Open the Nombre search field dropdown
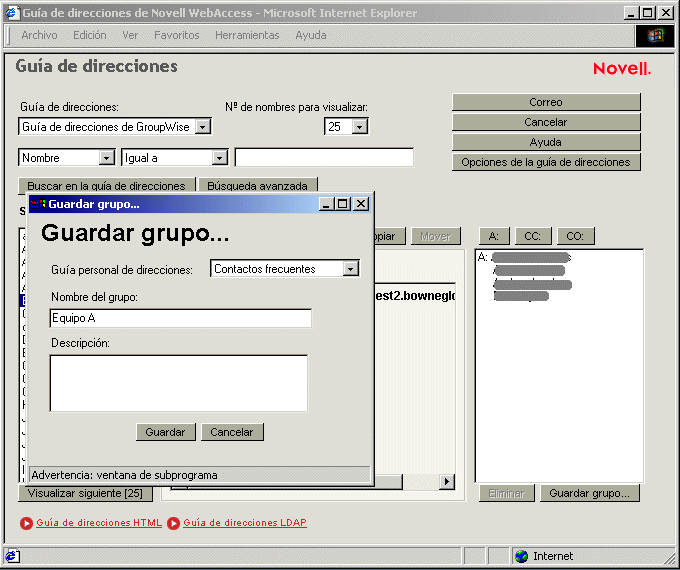Screen dimensions: 680x570 coord(106,158)
